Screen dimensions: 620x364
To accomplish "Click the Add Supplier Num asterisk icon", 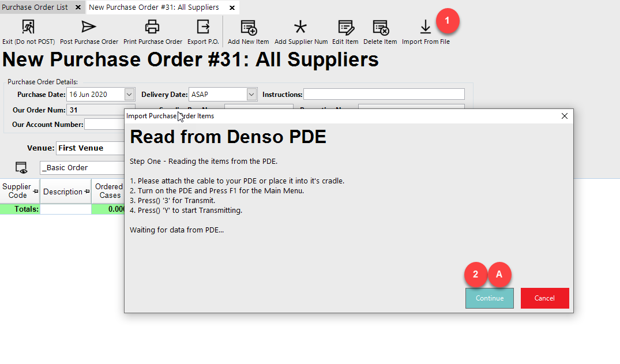I will (300, 27).
